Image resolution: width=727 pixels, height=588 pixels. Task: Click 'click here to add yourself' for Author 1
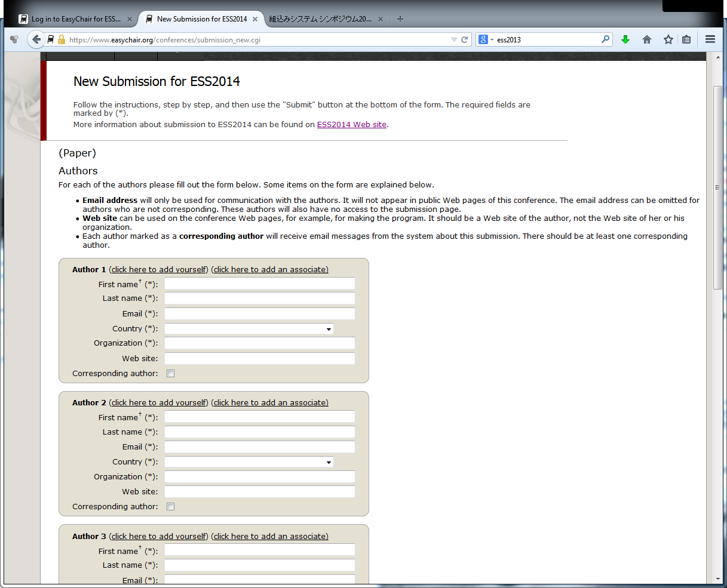tap(159, 270)
